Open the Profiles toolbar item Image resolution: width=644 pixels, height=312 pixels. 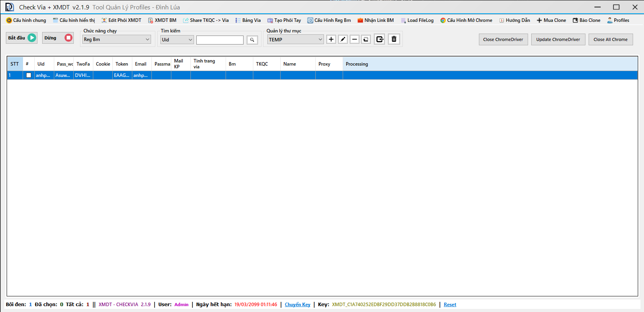618,20
